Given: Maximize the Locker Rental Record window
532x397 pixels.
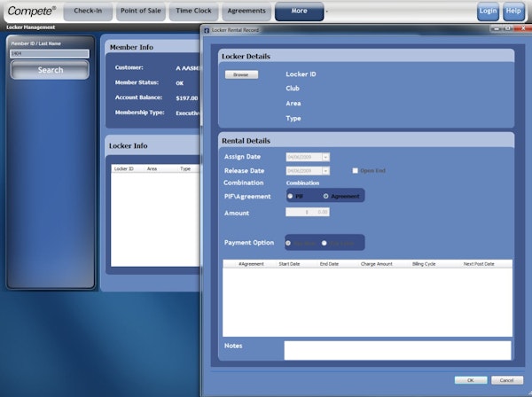Looking at the screenshot, I should pyautogui.click(x=508, y=29).
